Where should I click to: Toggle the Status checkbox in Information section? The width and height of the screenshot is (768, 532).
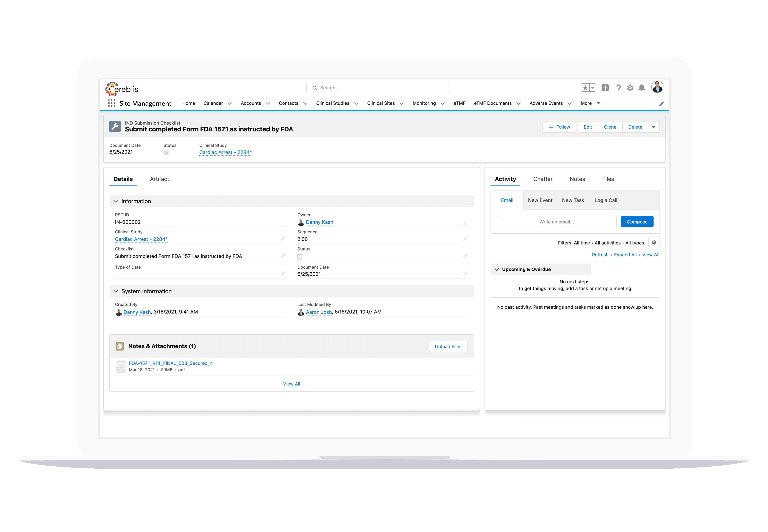click(x=300, y=257)
